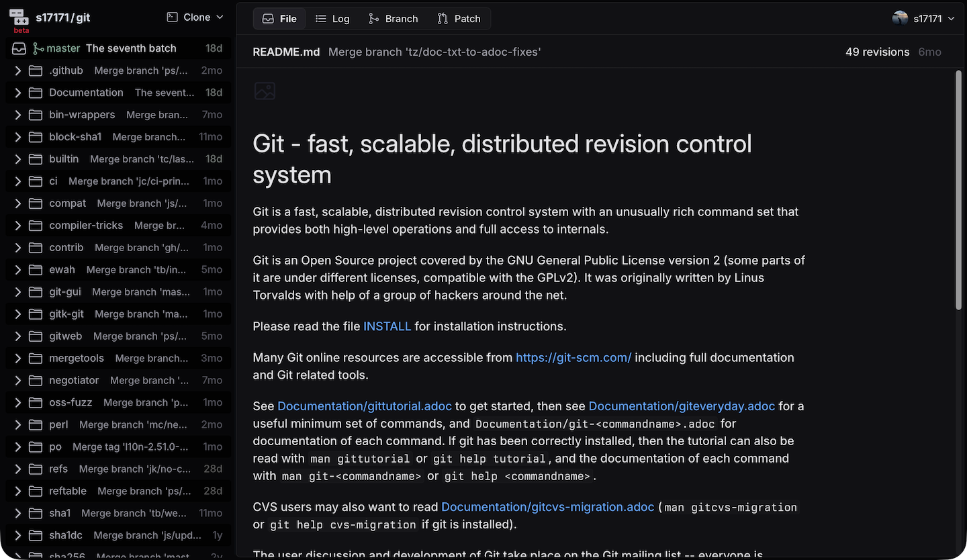Image resolution: width=967 pixels, height=560 pixels.
Task: Click the inbox tray icon beside master
Action: pyautogui.click(x=19, y=48)
